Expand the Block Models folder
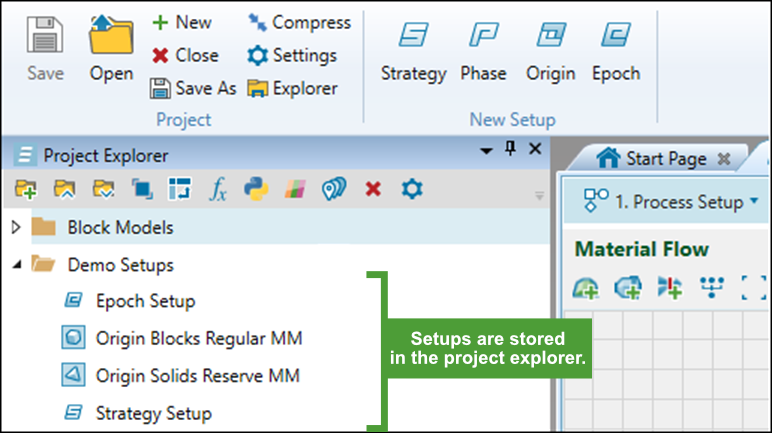 [x=16, y=227]
